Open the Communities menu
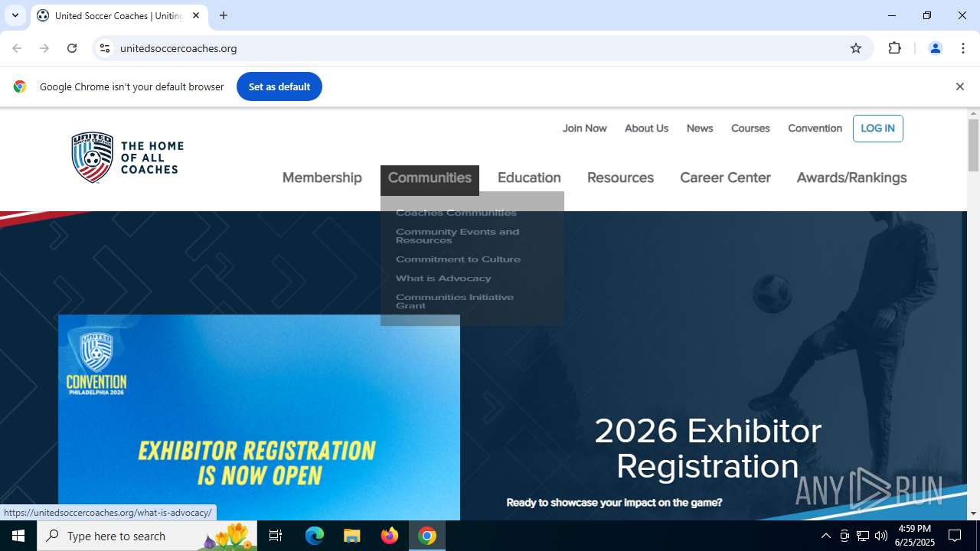Viewport: 980px width, 551px height. 430,178
